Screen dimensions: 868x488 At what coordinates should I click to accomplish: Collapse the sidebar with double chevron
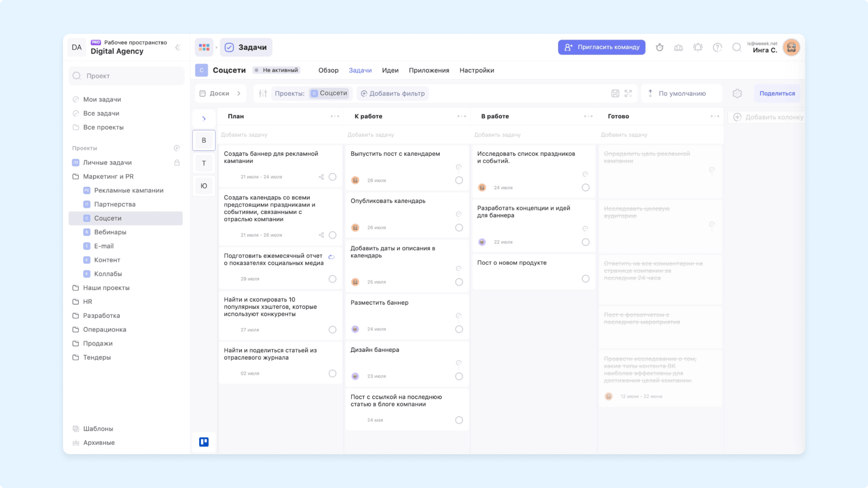(x=178, y=47)
